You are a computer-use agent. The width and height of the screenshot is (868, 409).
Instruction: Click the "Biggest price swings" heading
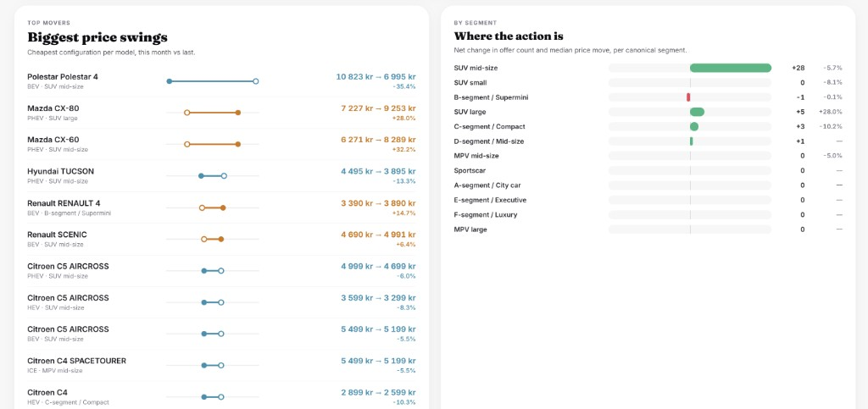(x=97, y=37)
